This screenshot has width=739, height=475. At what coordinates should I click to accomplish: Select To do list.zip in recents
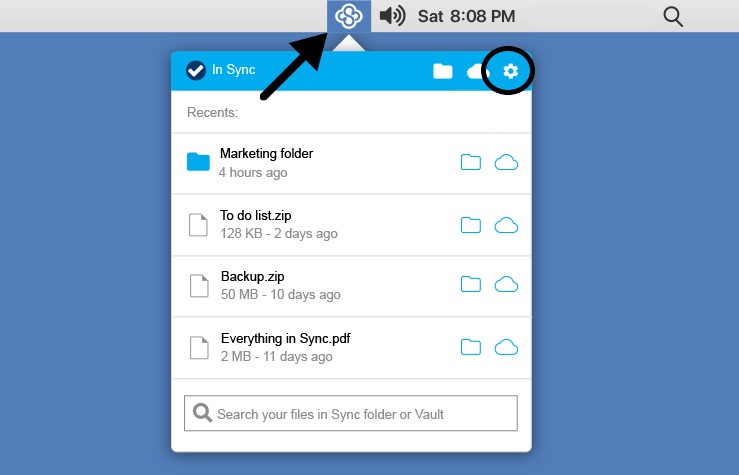255,215
